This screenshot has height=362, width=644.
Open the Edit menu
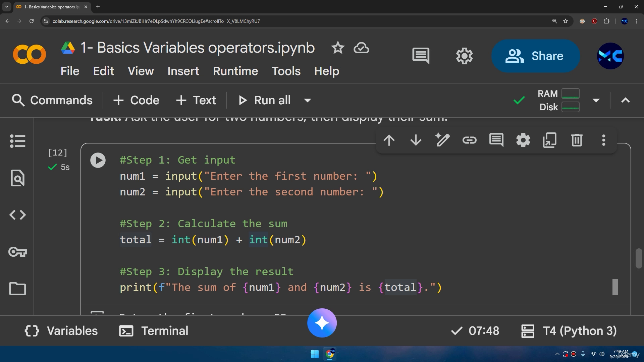coord(104,71)
